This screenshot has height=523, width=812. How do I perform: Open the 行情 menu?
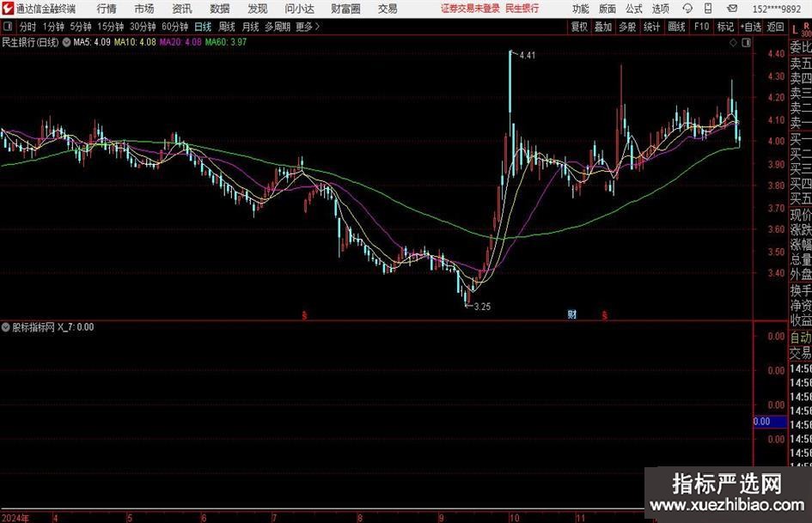(x=107, y=9)
